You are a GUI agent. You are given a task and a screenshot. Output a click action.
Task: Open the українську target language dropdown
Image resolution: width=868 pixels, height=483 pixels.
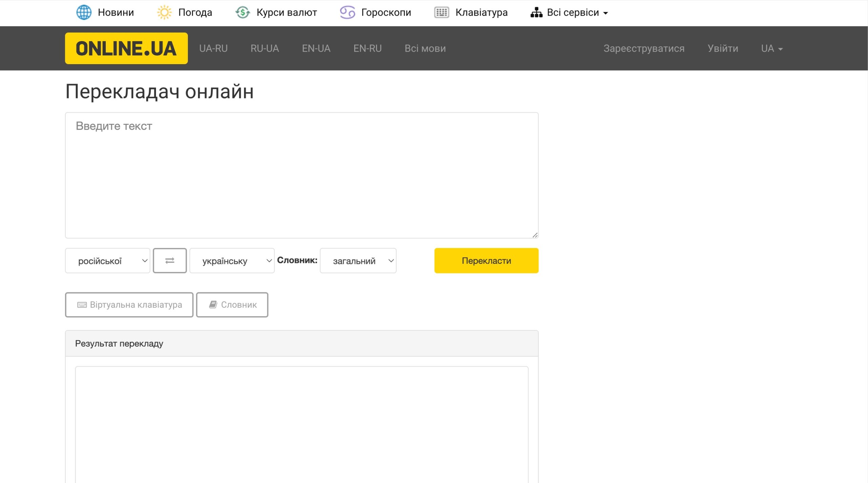[232, 260]
